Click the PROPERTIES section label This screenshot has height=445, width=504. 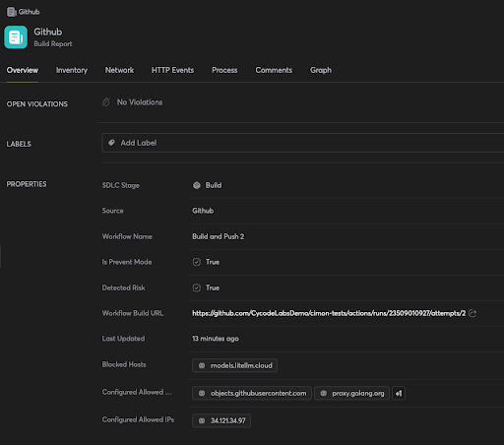click(27, 184)
